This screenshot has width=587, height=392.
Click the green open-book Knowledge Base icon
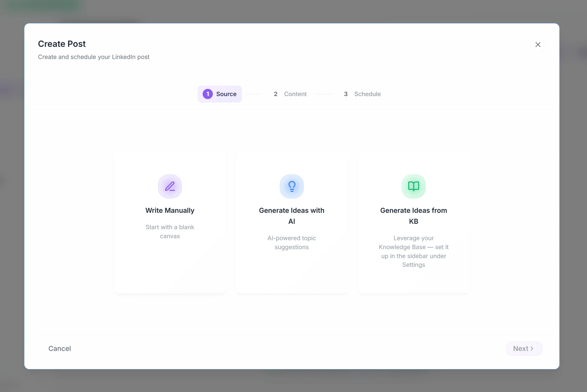[x=413, y=186]
